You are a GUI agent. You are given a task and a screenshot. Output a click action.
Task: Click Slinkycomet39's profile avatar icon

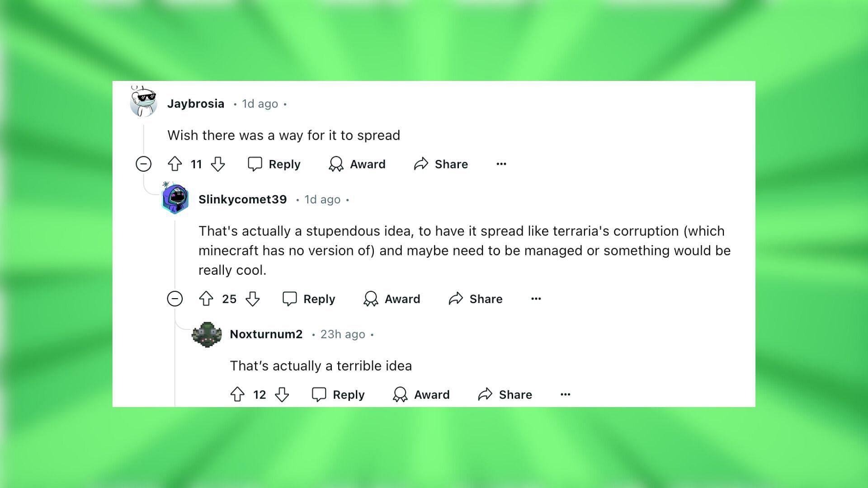pyautogui.click(x=175, y=198)
